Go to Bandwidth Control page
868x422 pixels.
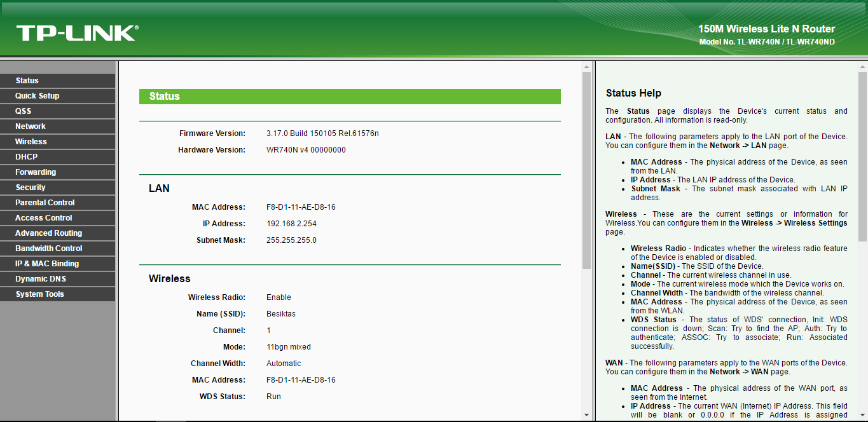coord(57,248)
